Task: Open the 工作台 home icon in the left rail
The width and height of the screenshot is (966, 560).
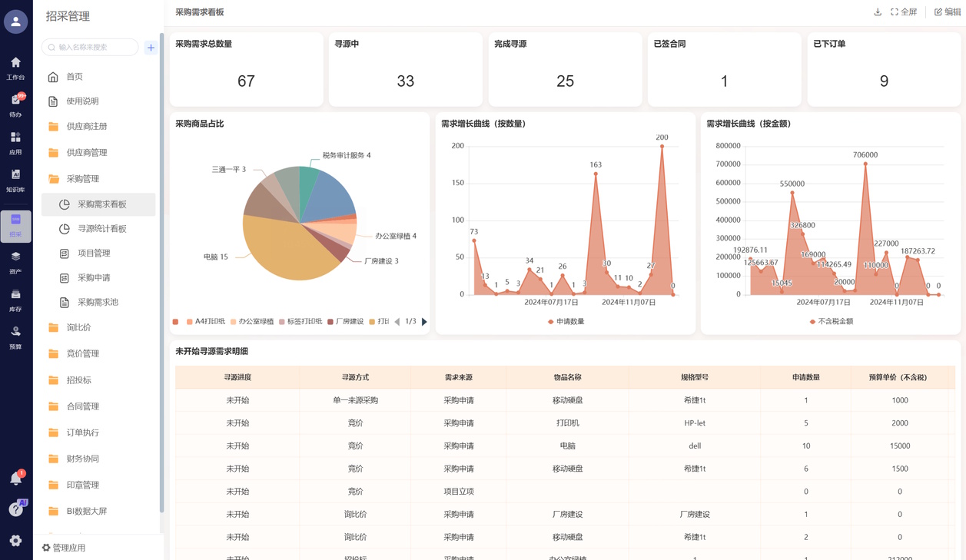Action: 15,67
